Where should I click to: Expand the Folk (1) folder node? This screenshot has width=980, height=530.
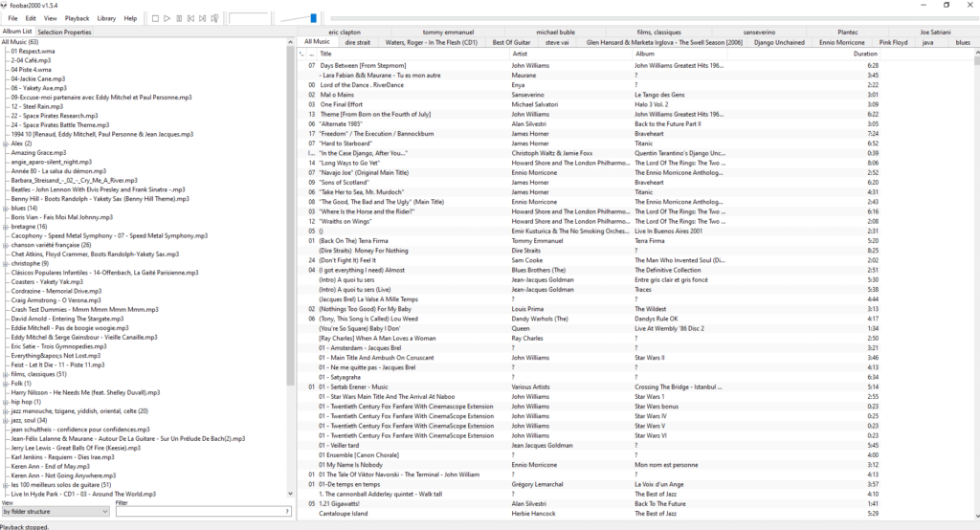point(6,384)
